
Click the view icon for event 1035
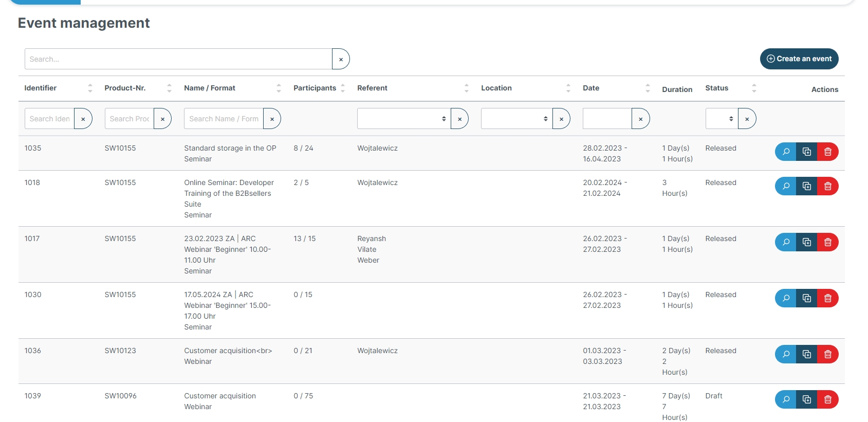click(785, 152)
